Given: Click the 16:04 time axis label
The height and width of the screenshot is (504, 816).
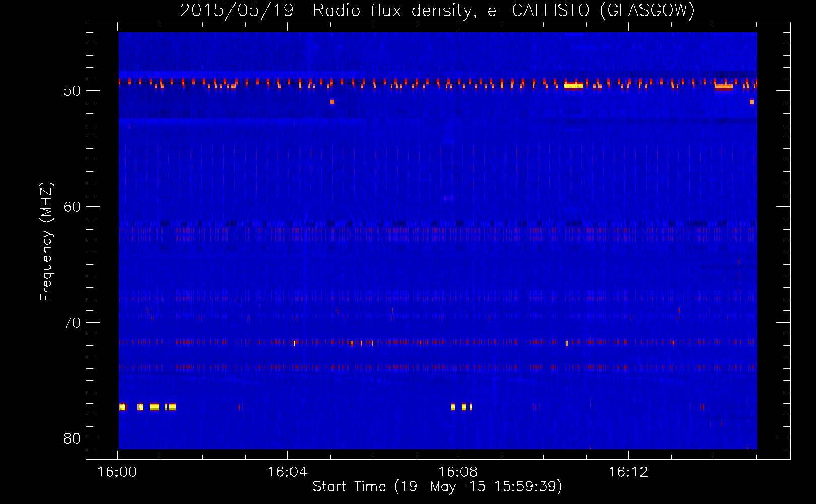Looking at the screenshot, I should click(287, 472).
